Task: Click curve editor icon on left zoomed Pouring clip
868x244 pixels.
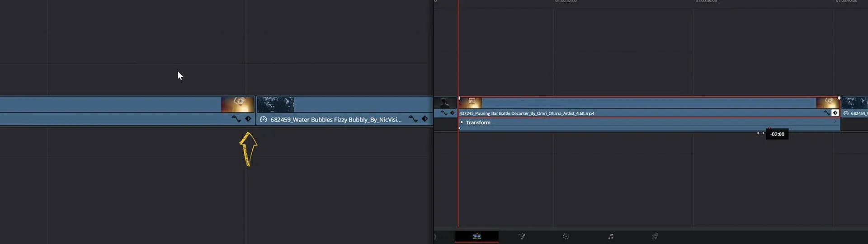Action: pyautogui.click(x=236, y=119)
